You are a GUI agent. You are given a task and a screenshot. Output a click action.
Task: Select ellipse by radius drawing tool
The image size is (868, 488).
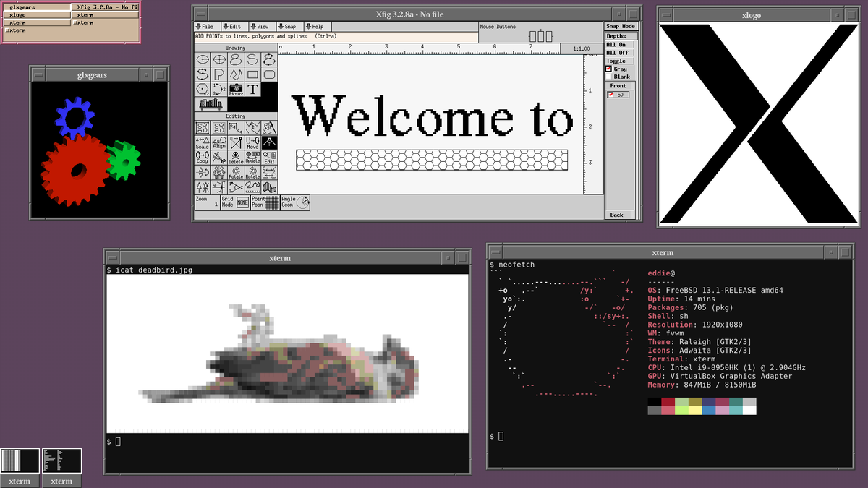pyautogui.click(x=203, y=59)
